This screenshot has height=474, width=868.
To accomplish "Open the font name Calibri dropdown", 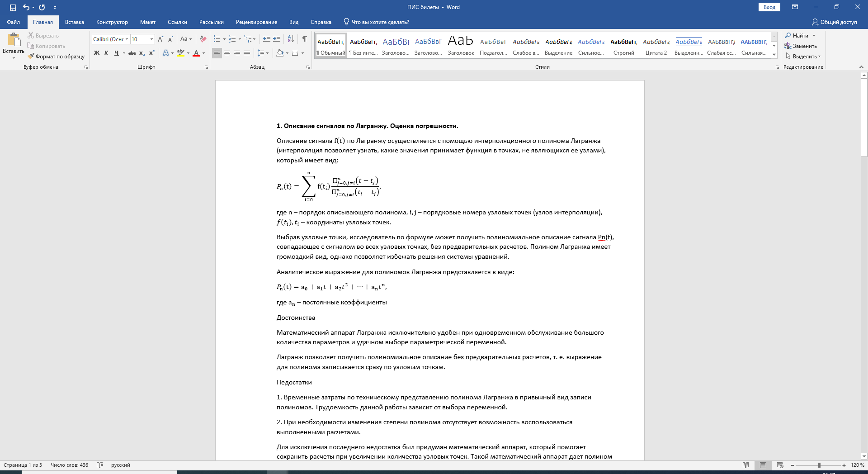I will pyautogui.click(x=127, y=39).
